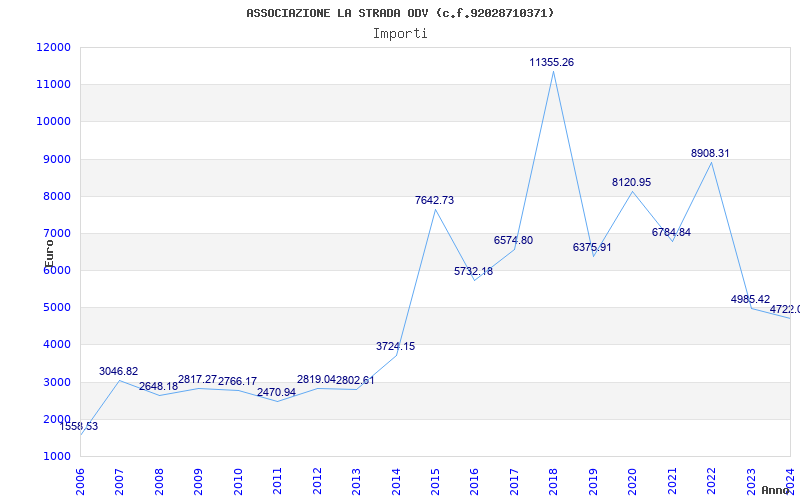Click the 2018 x-axis year label

pyautogui.click(x=554, y=481)
